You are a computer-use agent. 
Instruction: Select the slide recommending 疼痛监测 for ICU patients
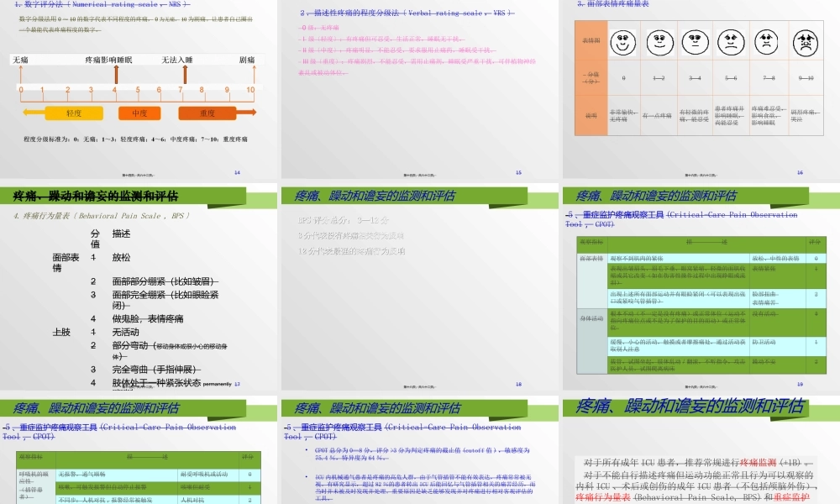tap(701, 451)
